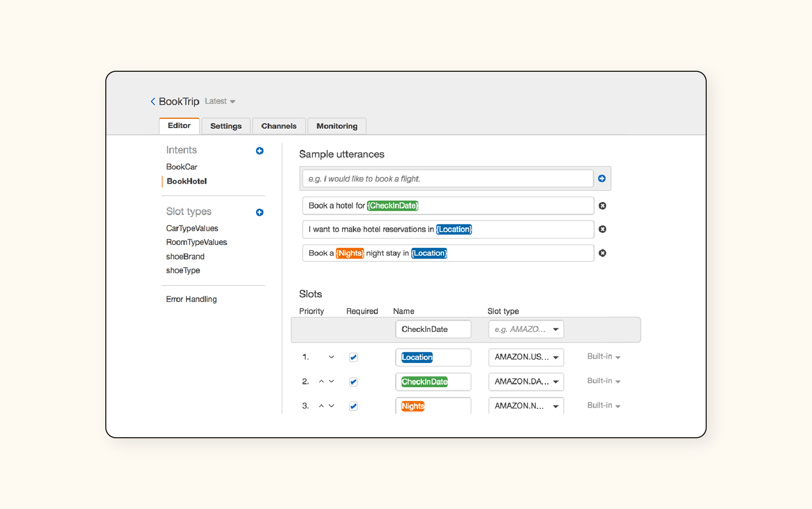The height and width of the screenshot is (509, 812).
Task: Open the Monitoring tab
Action: (x=337, y=126)
